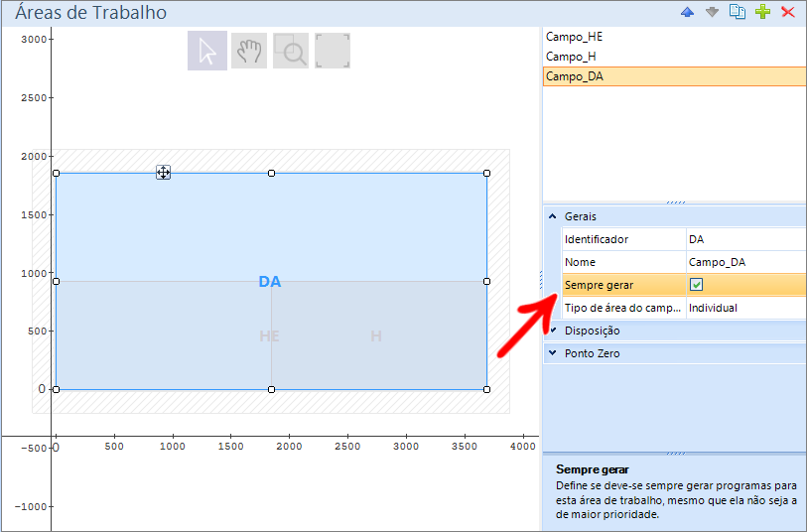Duplicate work area using copy icon

[x=738, y=12]
